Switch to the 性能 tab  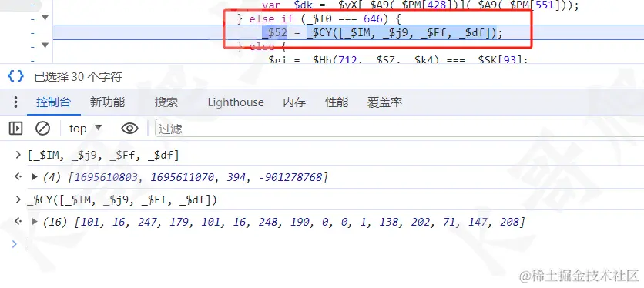point(337,102)
